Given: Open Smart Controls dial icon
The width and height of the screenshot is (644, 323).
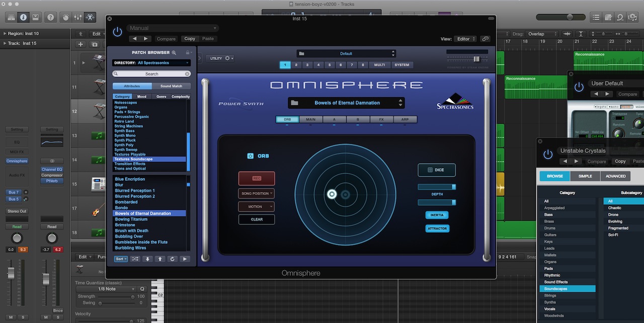Looking at the screenshot, I should (x=65, y=17).
